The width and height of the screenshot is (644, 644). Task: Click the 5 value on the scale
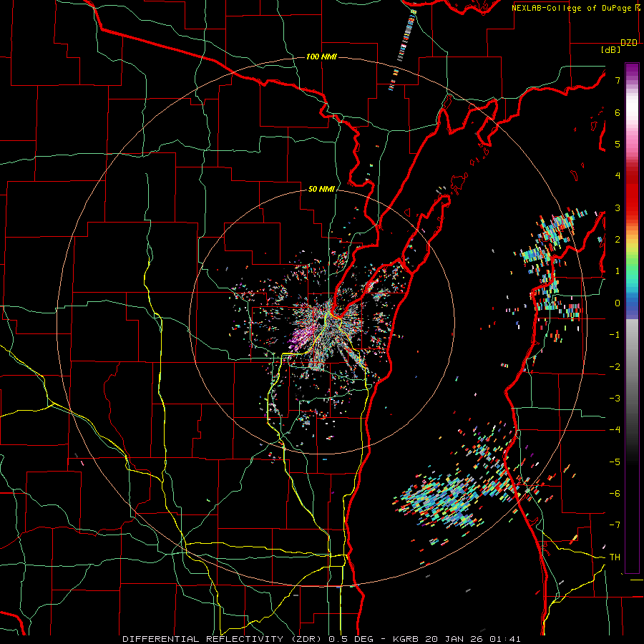618,144
